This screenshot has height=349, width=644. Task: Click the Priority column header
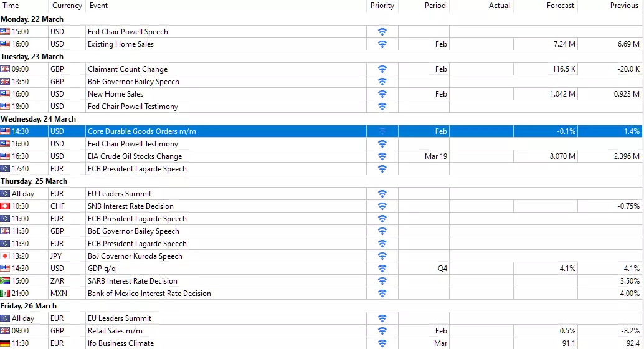click(x=382, y=6)
